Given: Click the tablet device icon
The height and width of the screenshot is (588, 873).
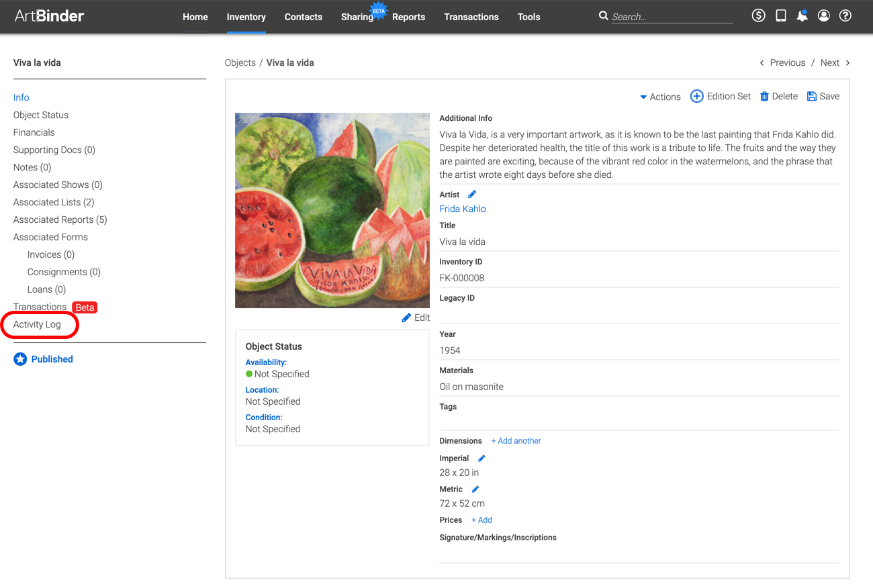Looking at the screenshot, I should tap(780, 15).
